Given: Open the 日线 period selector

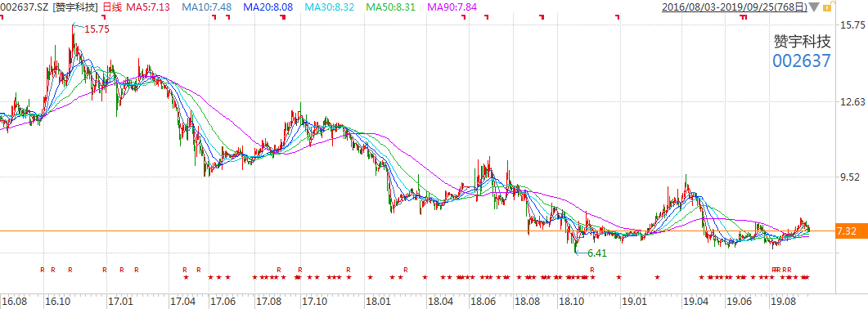Looking at the screenshot, I should (x=112, y=7).
